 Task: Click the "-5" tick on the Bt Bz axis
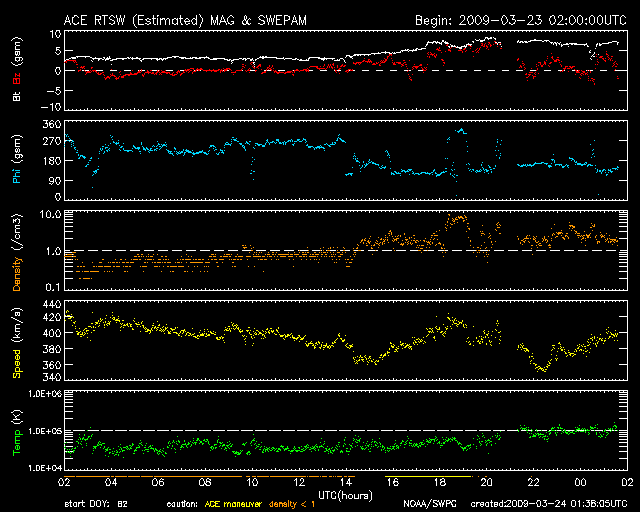point(53,90)
